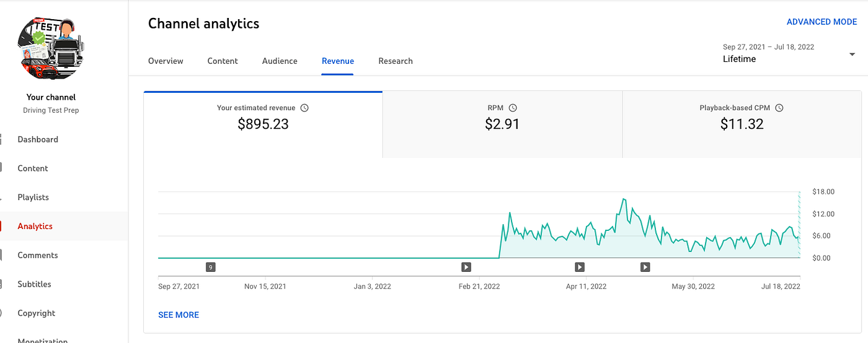Click the Lifetime date range label
Screen dimensions: 868x343
739,59
